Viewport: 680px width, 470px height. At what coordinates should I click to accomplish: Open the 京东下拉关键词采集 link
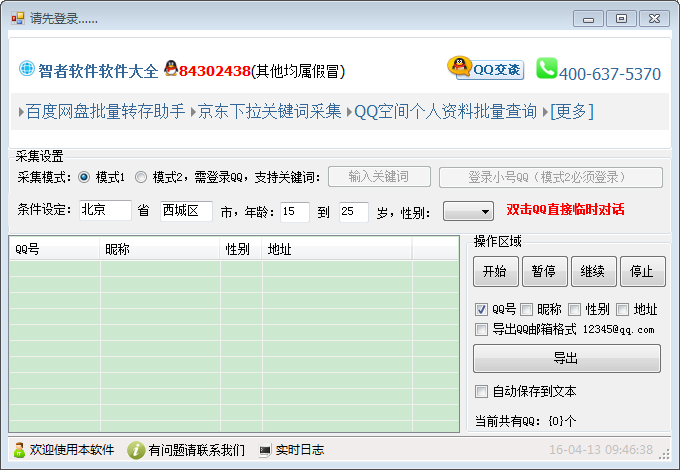pos(269,111)
